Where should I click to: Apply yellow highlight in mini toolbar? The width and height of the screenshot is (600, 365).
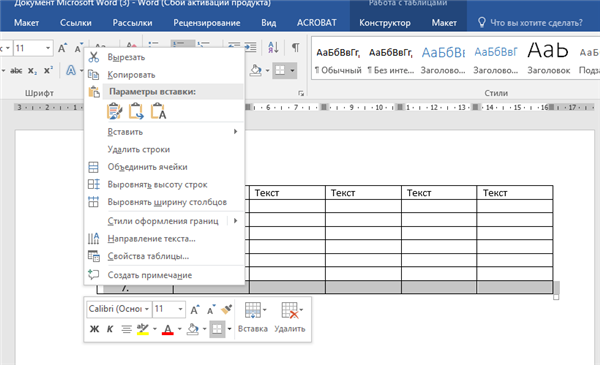coord(143,329)
